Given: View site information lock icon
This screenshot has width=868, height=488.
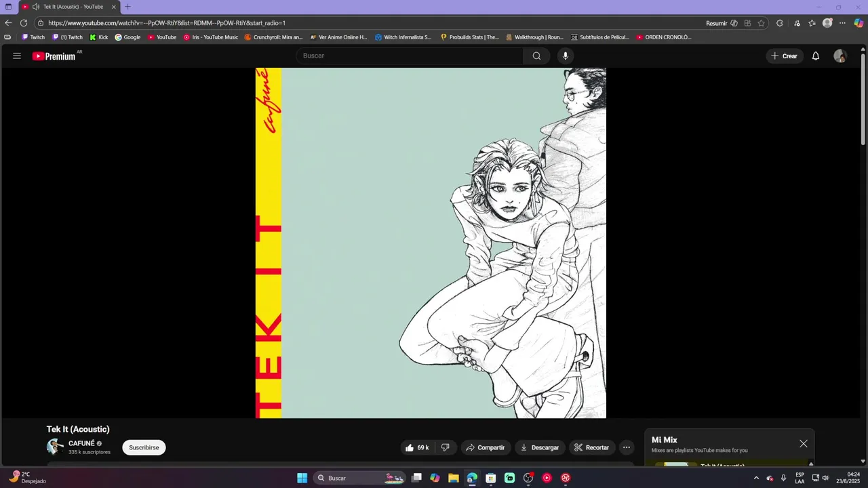Looking at the screenshot, I should [x=41, y=22].
